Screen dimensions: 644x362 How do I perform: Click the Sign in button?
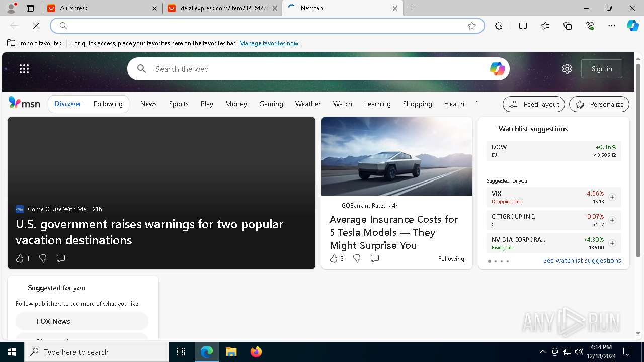(602, 69)
